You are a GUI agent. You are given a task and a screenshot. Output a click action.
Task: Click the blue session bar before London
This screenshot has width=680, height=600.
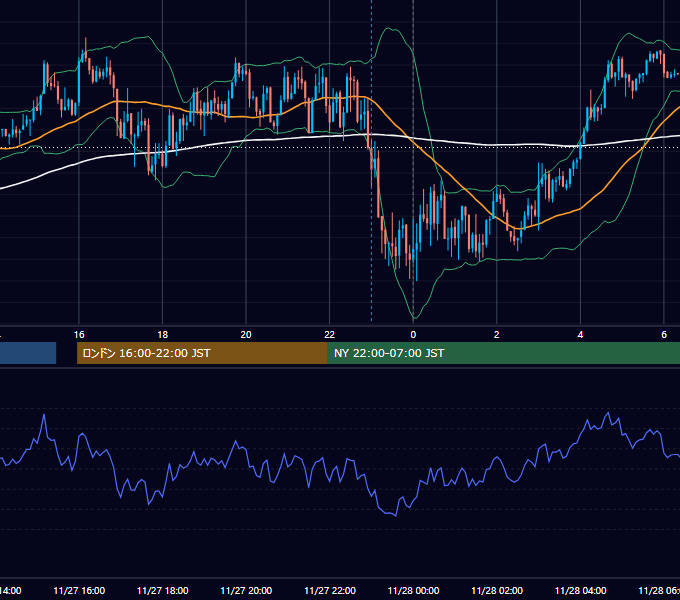click(x=28, y=353)
